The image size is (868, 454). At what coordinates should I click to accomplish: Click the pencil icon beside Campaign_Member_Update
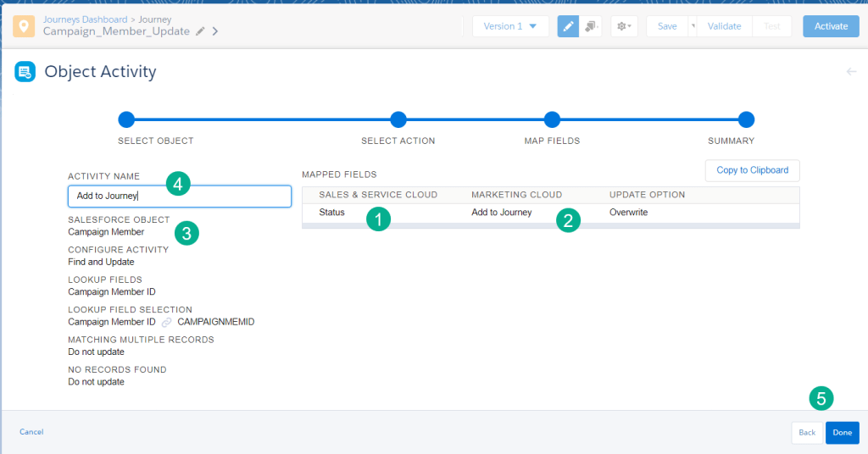click(200, 31)
